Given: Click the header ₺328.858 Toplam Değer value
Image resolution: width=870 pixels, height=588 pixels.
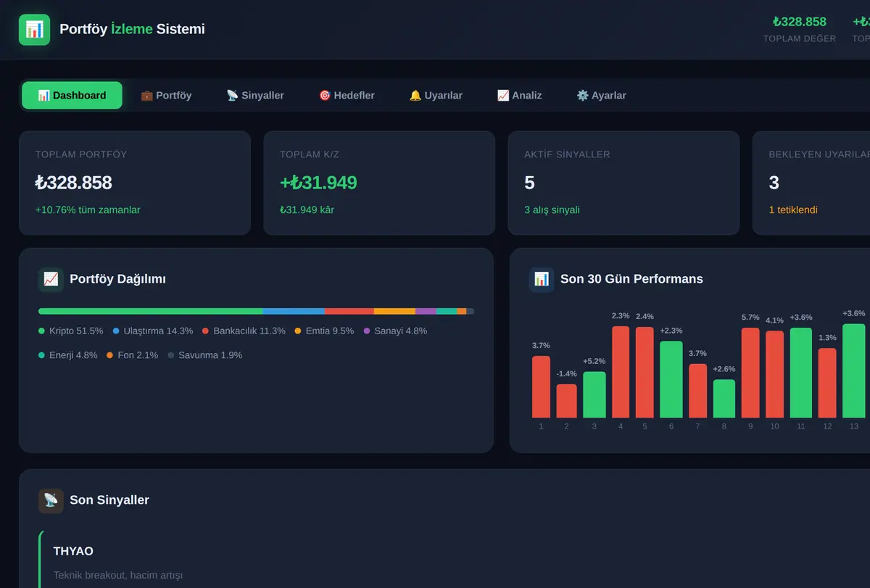Looking at the screenshot, I should click(800, 22).
